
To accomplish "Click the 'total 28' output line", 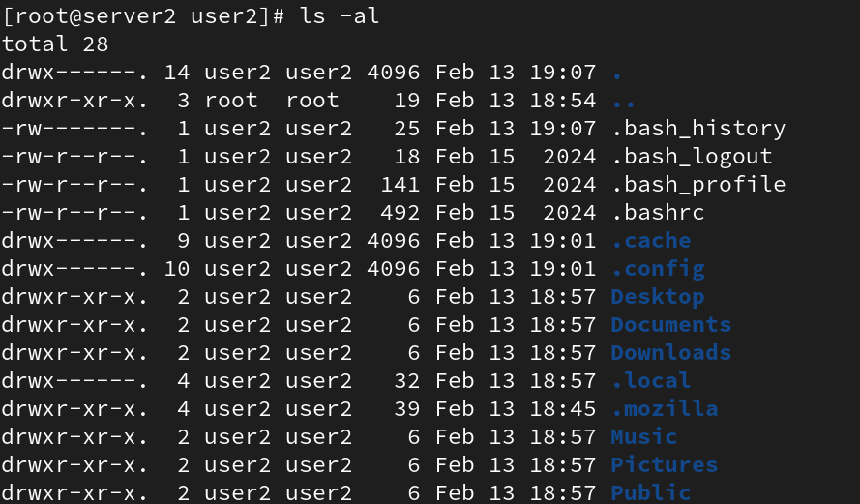I will [55, 44].
